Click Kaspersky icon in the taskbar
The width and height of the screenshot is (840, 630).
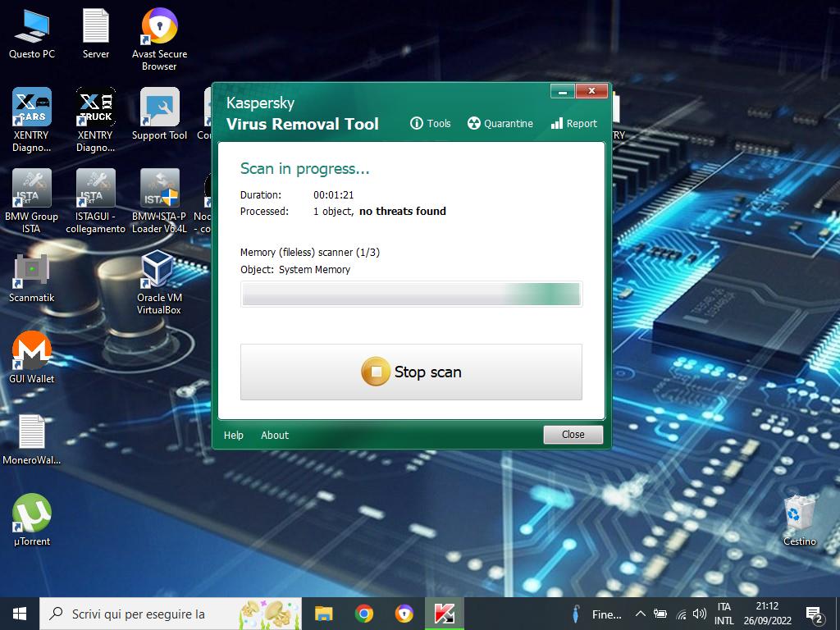pos(445,614)
